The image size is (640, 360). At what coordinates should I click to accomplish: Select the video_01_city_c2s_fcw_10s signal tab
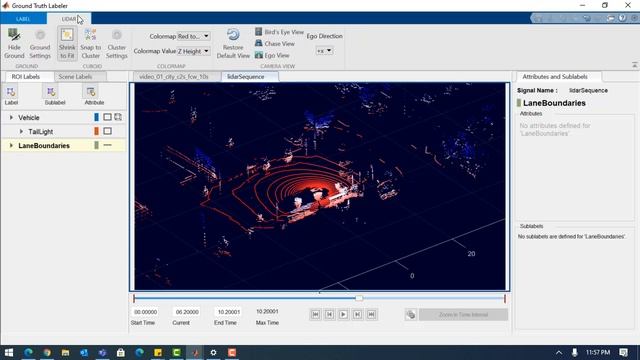174,77
